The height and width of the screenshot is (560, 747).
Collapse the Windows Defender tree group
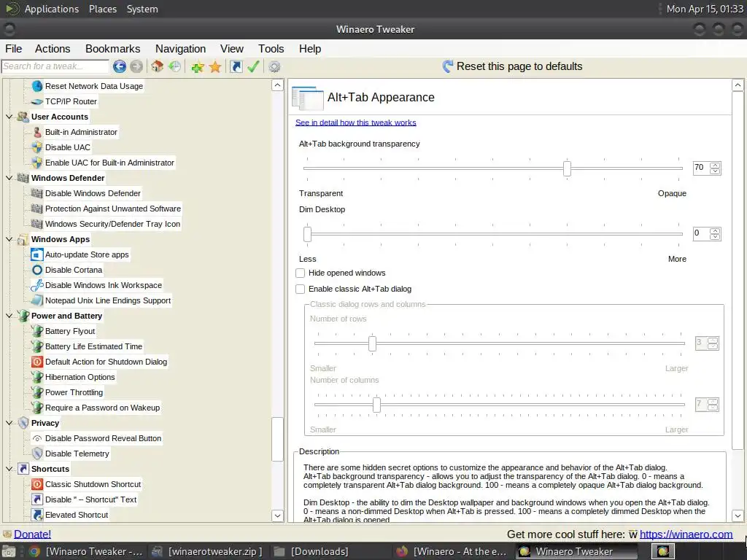[9, 178]
